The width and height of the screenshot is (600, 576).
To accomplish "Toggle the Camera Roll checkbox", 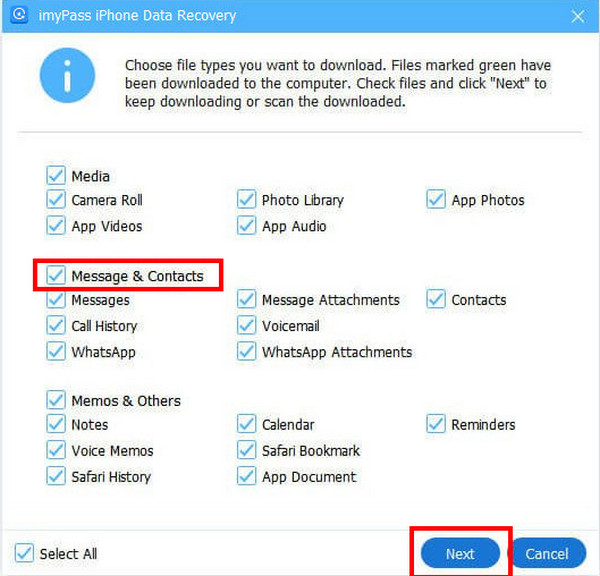I will point(56,199).
